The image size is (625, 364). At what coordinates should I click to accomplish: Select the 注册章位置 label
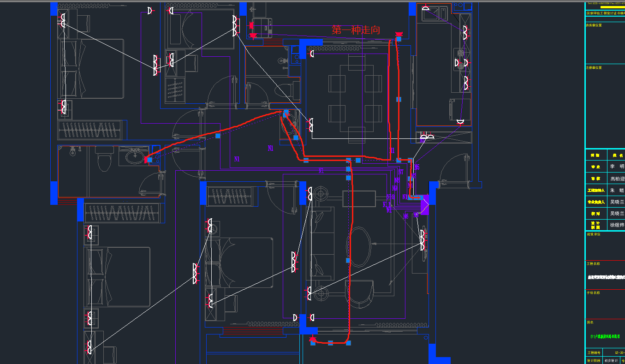[x=594, y=68]
